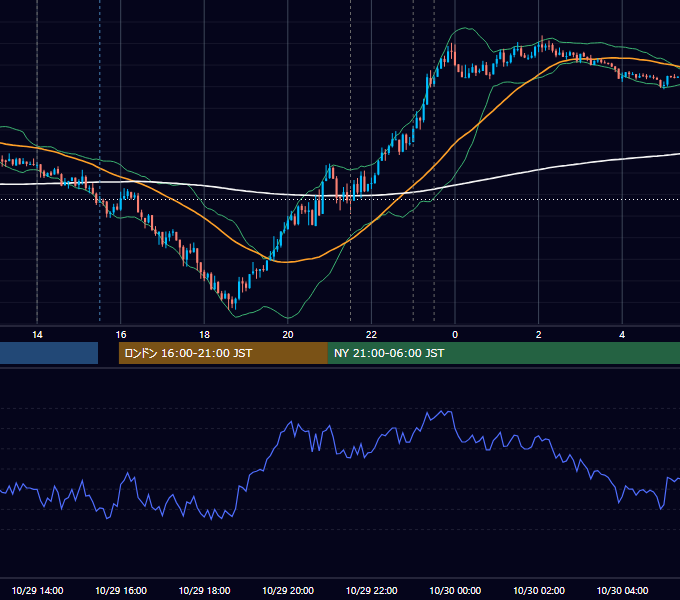Click the 10/29 22:00 date label
This screenshot has width=680, height=600.
(371, 590)
